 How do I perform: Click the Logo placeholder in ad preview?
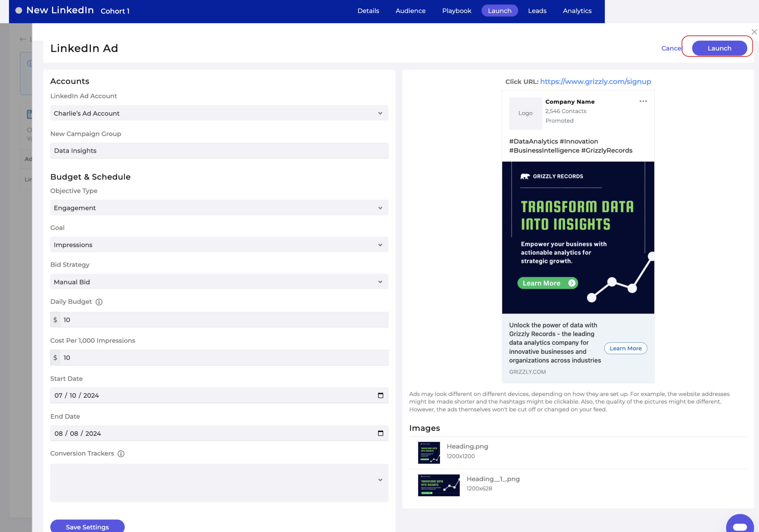[526, 113]
